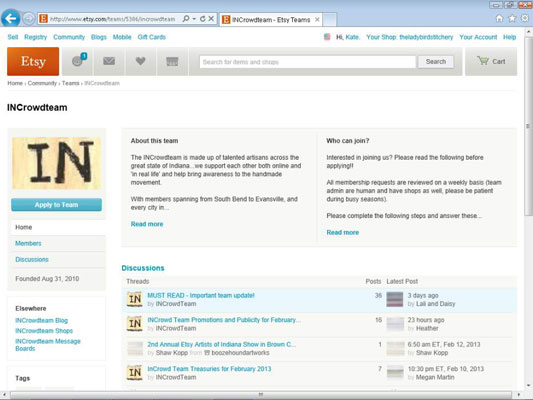Open the activity notifications icon with badge
This screenshot has width=533, height=400.
(x=78, y=62)
